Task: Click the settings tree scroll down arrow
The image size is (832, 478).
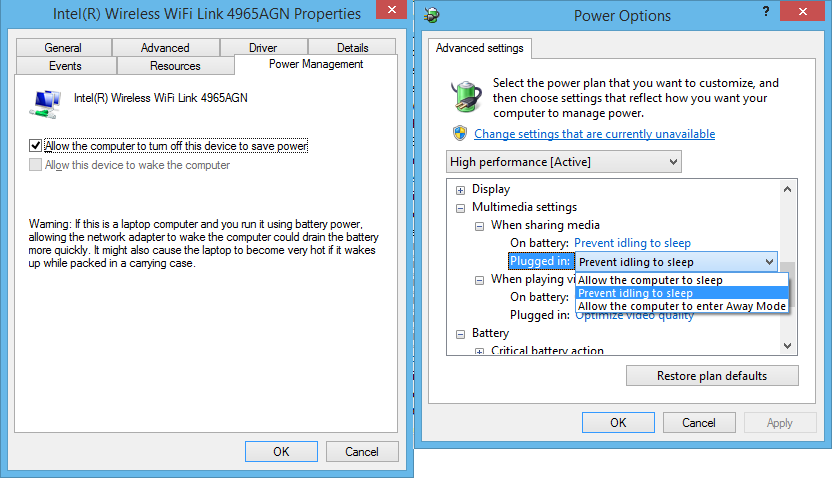Action: (787, 346)
